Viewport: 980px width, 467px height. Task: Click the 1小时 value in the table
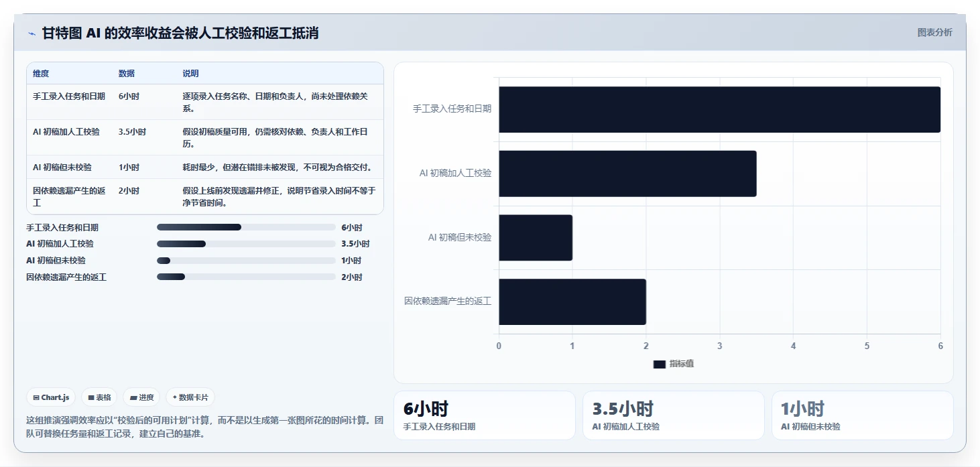click(x=129, y=168)
